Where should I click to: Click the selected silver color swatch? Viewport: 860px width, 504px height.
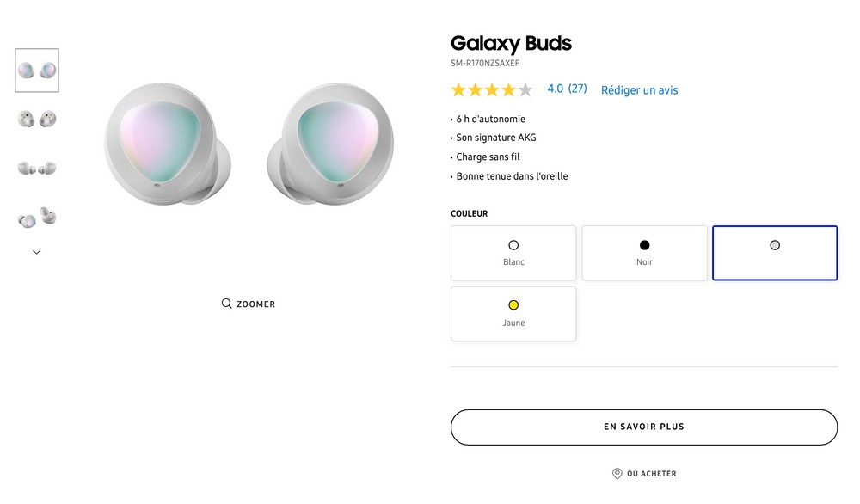(x=775, y=253)
